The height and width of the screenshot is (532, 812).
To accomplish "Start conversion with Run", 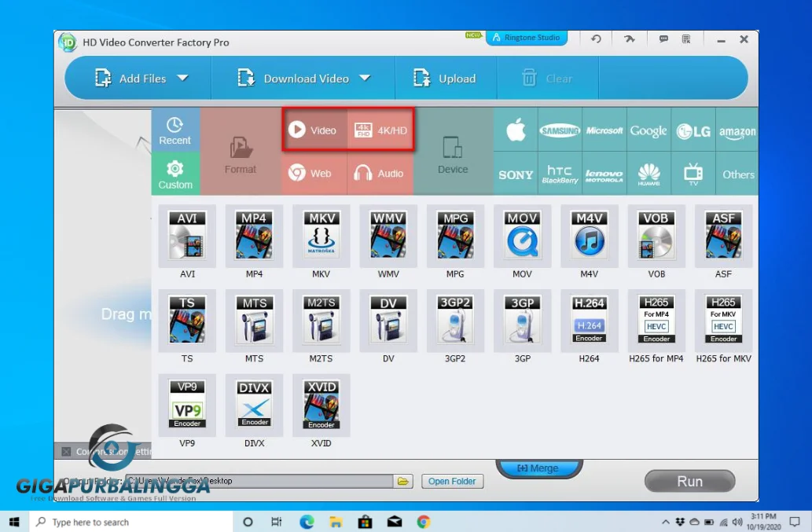I will (690, 481).
